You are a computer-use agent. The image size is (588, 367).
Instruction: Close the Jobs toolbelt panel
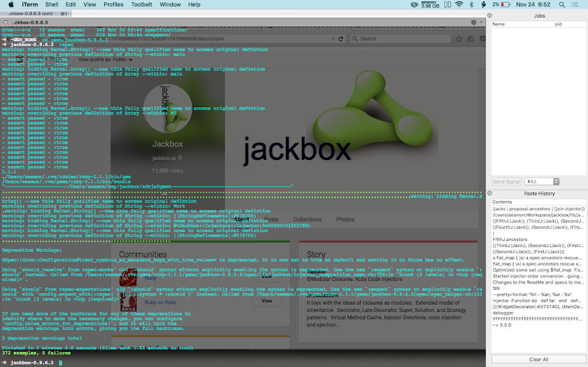[x=489, y=15]
